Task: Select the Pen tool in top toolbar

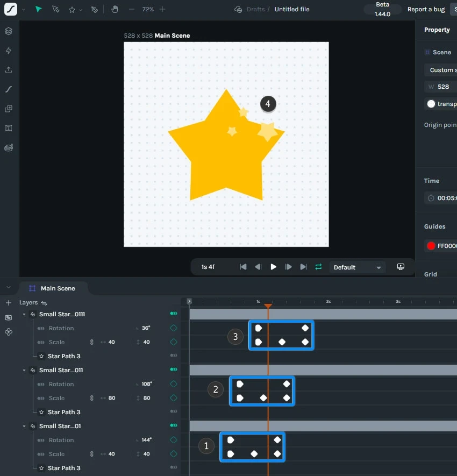Action: pyautogui.click(x=95, y=10)
